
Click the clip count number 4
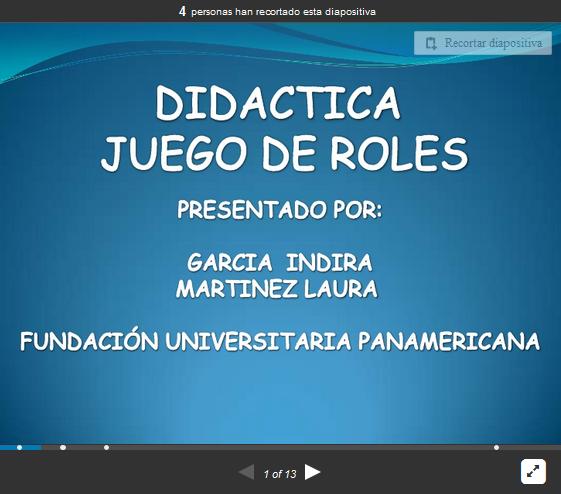(x=182, y=11)
